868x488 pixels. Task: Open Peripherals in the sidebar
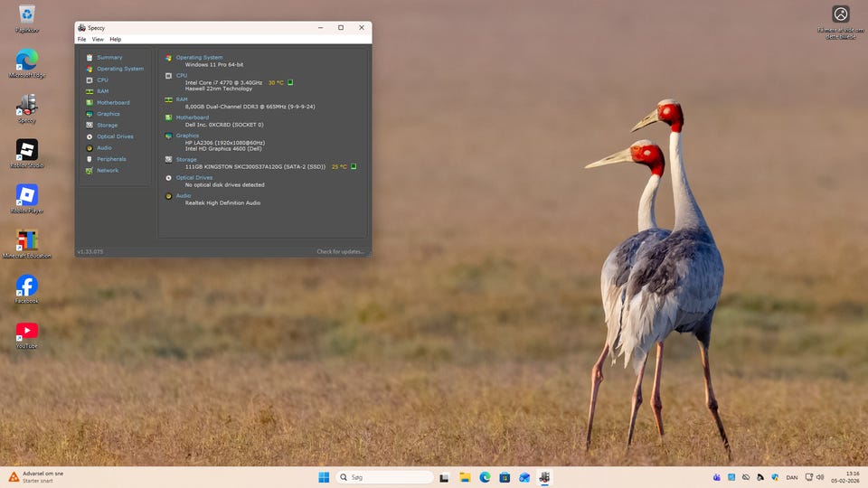coord(111,159)
